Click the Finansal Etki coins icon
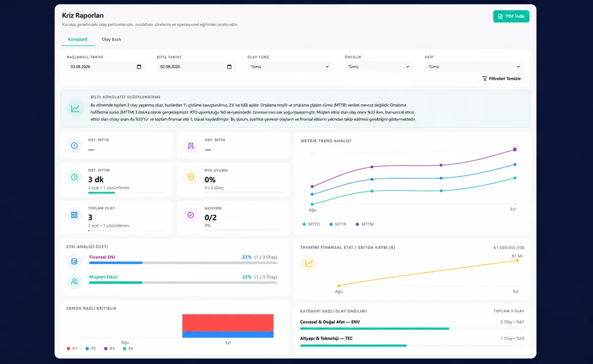This screenshot has width=593, height=364. [74, 261]
